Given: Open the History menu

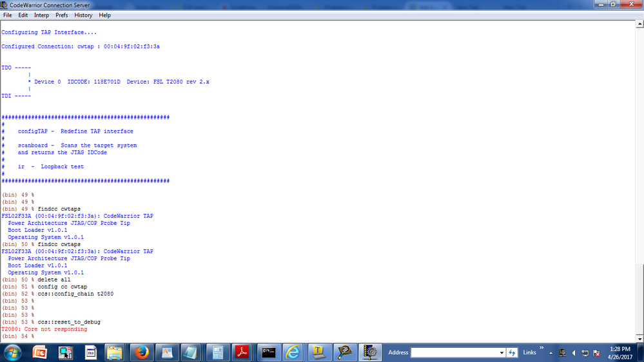Looking at the screenshot, I should tap(83, 15).
